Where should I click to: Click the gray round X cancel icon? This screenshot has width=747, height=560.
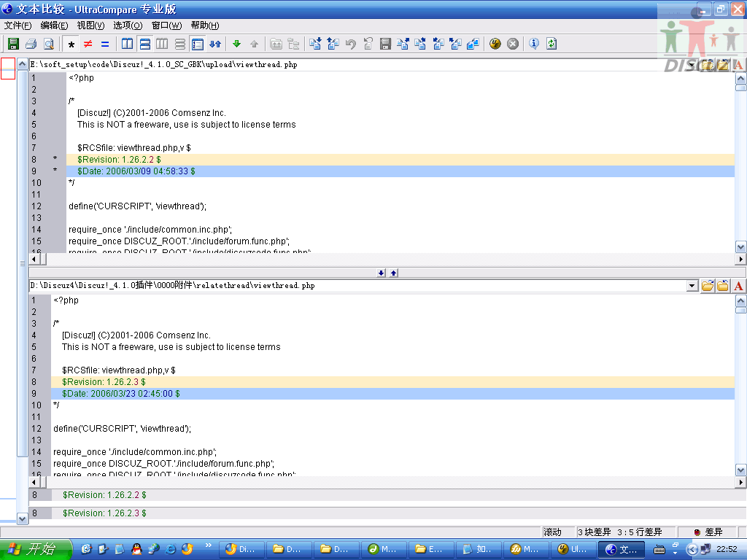click(513, 44)
